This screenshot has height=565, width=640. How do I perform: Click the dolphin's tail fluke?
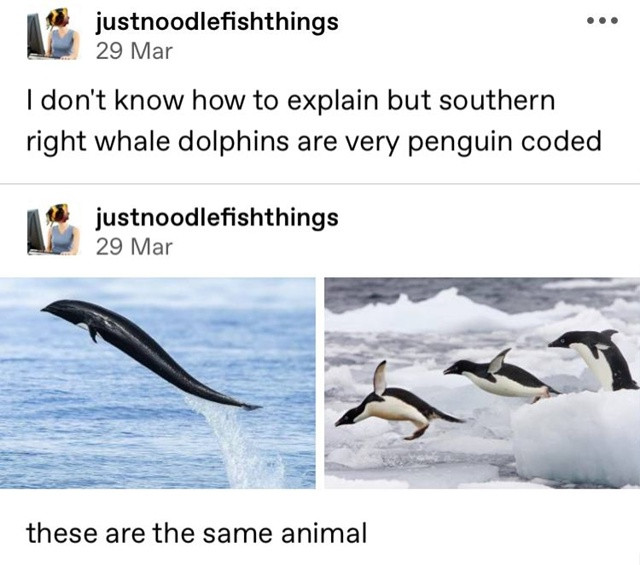tap(247, 405)
